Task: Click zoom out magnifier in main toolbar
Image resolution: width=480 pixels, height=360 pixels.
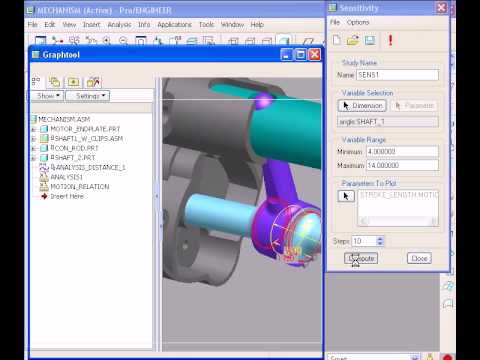Action: pos(123,41)
